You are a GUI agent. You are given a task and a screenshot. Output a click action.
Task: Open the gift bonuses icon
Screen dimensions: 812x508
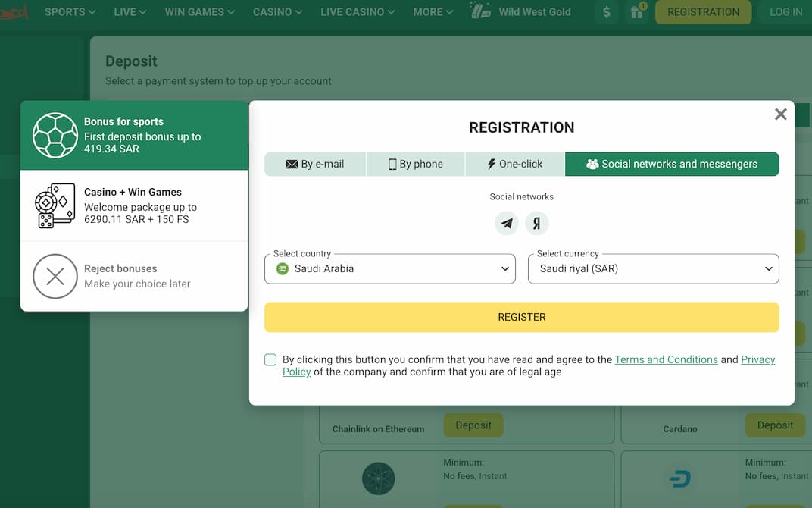coord(637,12)
